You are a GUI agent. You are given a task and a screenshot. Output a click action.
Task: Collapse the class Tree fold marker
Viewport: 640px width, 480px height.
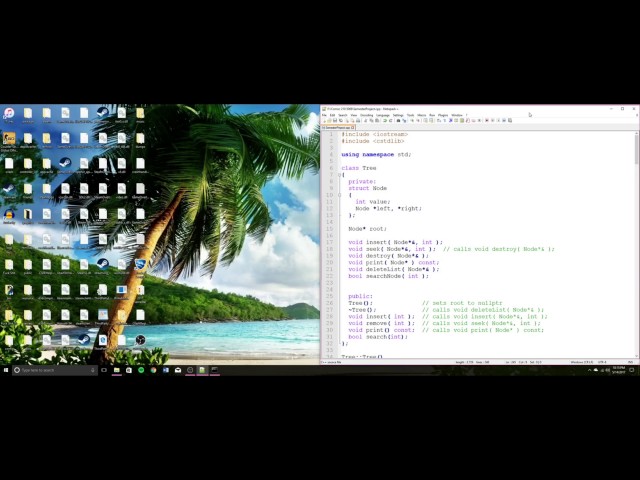[x=339, y=175]
